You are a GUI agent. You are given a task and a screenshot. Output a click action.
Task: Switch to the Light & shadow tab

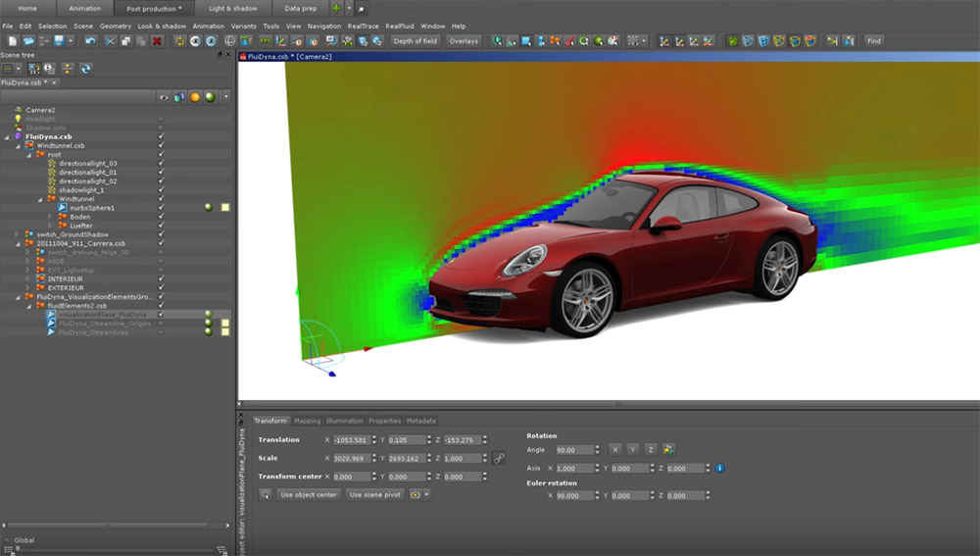point(233,8)
